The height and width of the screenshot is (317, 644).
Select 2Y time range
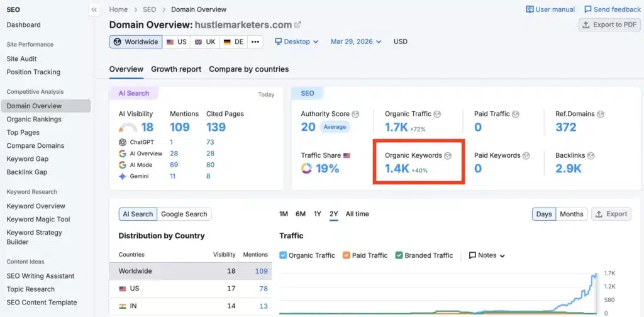tap(333, 214)
